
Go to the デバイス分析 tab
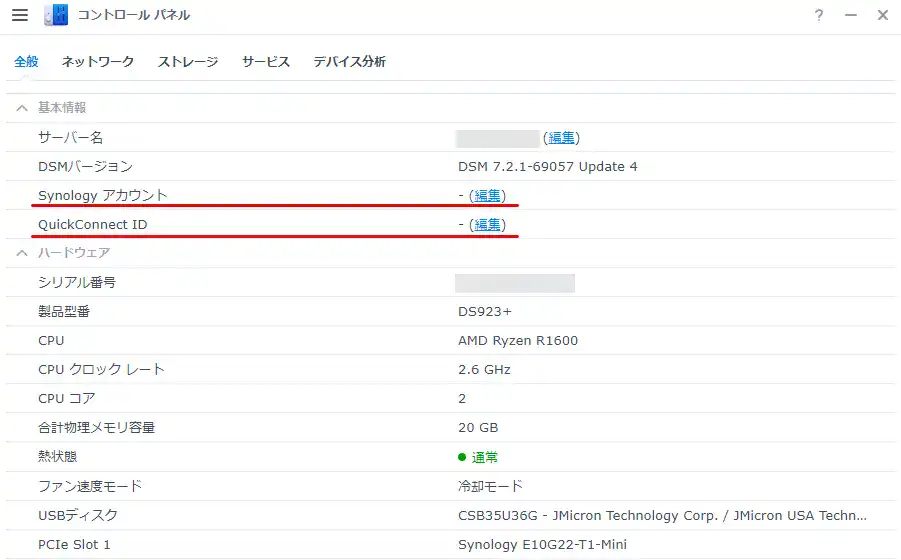[x=349, y=62]
